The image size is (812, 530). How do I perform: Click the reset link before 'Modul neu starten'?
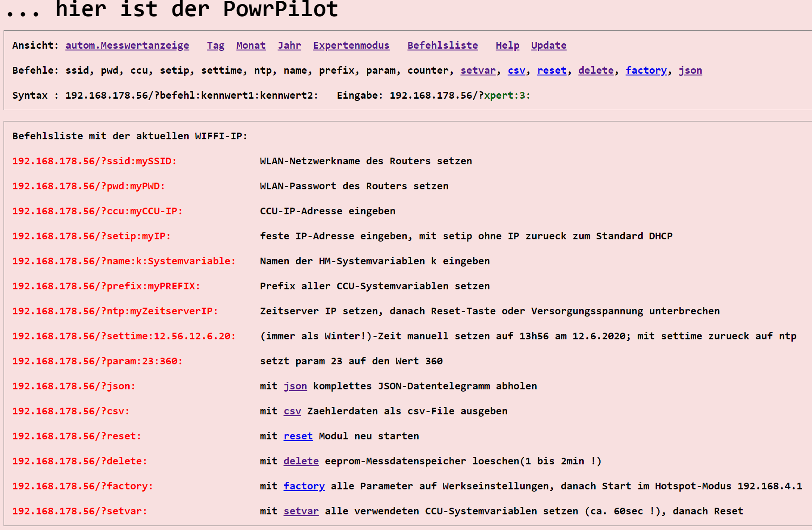click(x=298, y=436)
